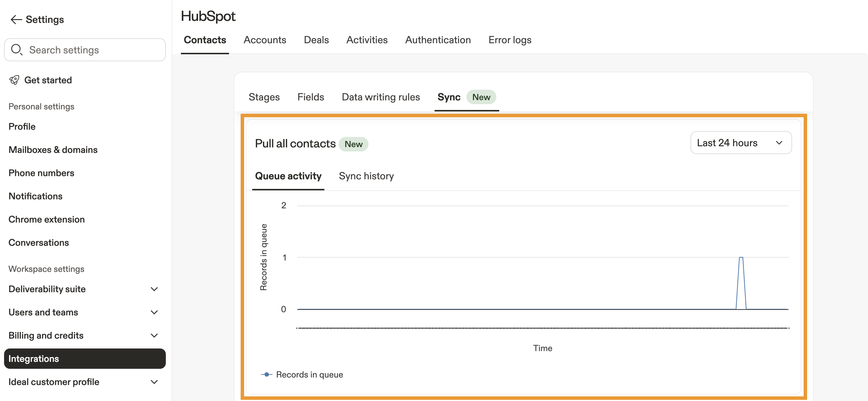Type in the Search settings field
This screenshot has height=401, width=868.
coord(91,50)
